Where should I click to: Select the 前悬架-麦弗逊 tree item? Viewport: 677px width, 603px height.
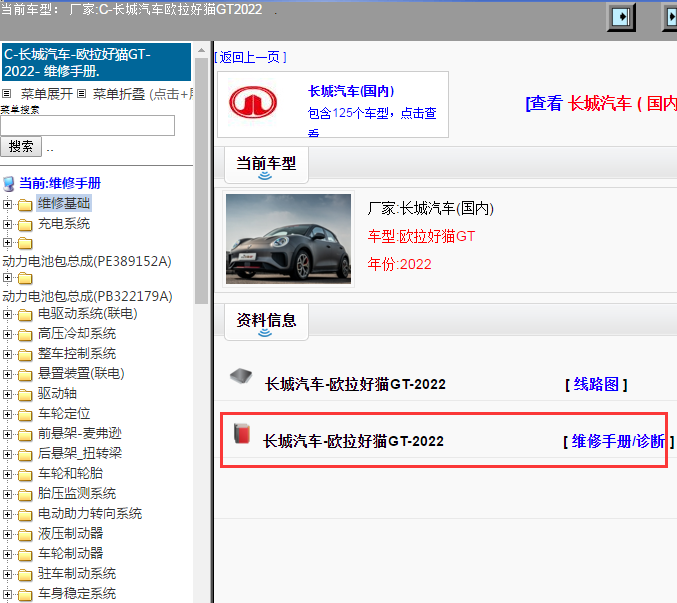79,433
